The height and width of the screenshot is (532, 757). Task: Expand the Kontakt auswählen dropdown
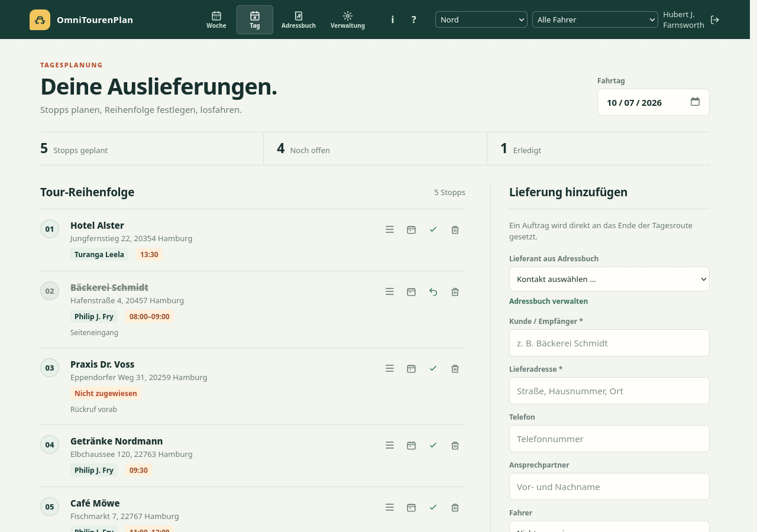[x=609, y=279]
